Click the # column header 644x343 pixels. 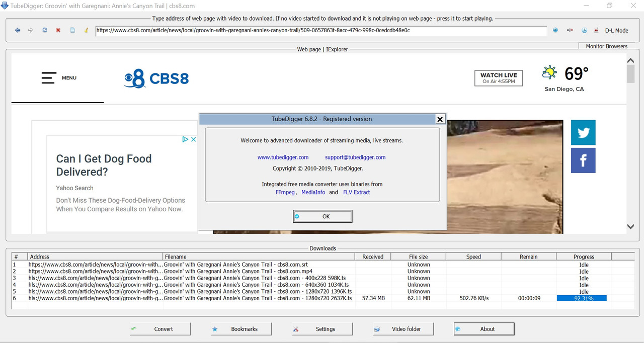coord(20,256)
